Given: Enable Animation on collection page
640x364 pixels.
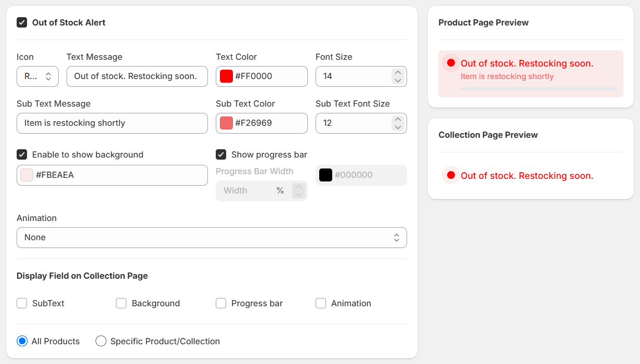Looking at the screenshot, I should (x=321, y=303).
